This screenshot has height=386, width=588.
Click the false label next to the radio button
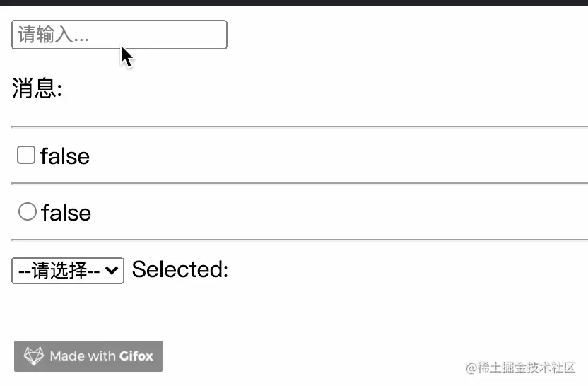click(66, 213)
